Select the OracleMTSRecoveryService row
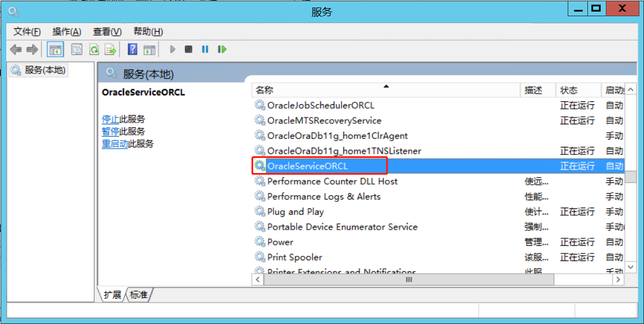Viewport: 644px width, 324px height. point(438,120)
